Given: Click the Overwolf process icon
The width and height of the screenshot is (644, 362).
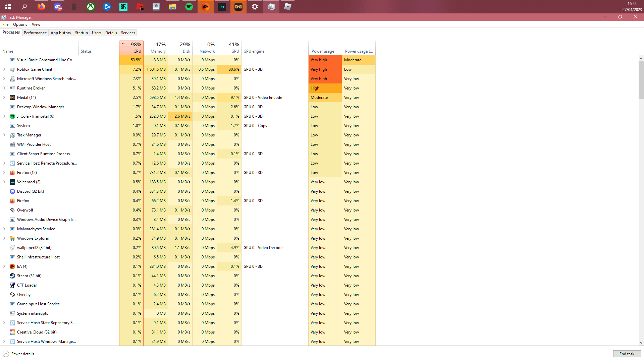Looking at the screenshot, I should coord(12,210).
